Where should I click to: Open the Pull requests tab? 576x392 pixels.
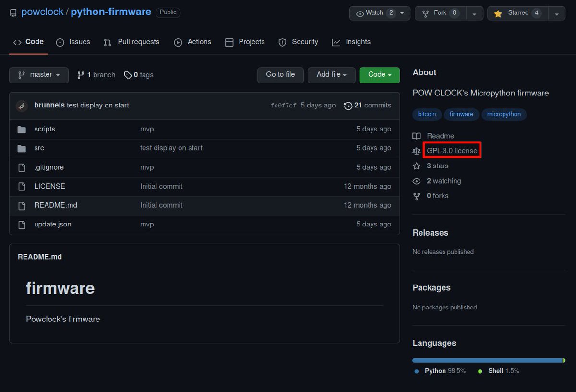[x=132, y=42]
